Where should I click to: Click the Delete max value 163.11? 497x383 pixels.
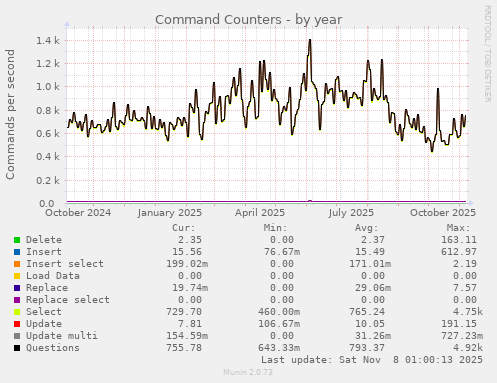[459, 240]
